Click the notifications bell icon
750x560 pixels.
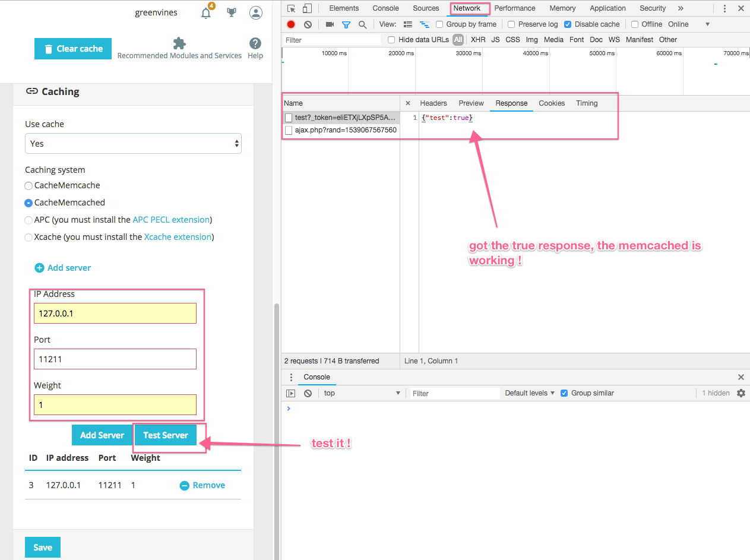pos(206,13)
